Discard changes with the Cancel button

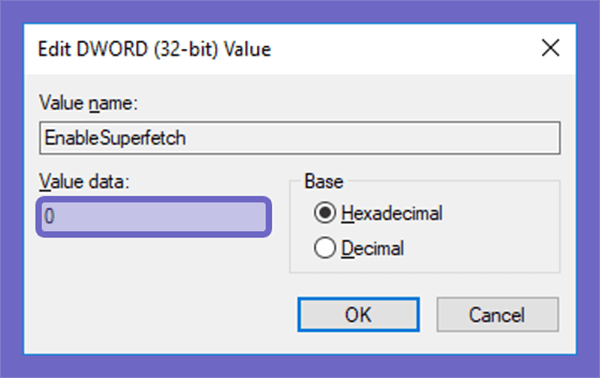pos(497,314)
